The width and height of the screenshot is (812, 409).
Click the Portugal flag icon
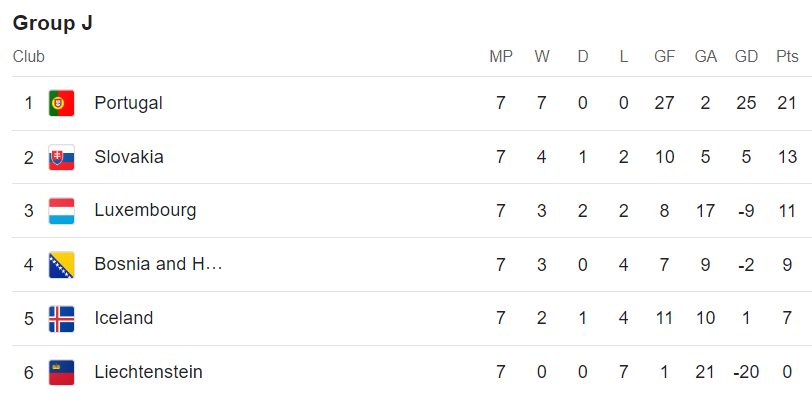61,103
